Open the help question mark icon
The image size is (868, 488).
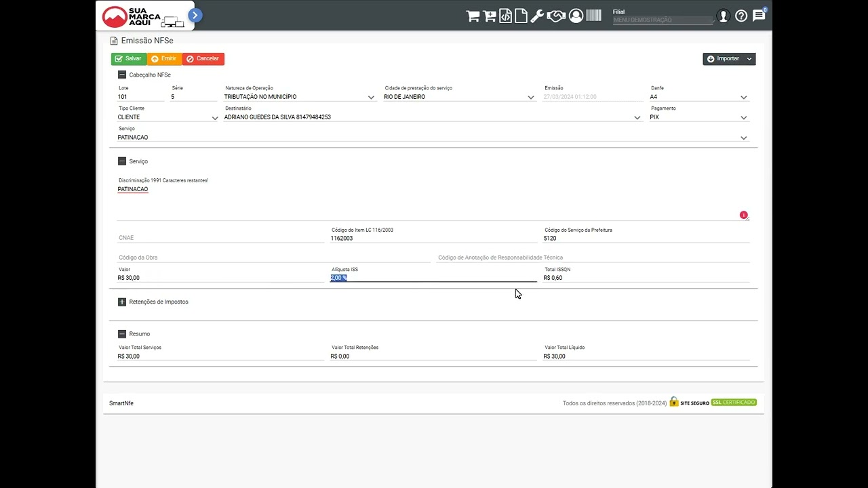click(741, 16)
